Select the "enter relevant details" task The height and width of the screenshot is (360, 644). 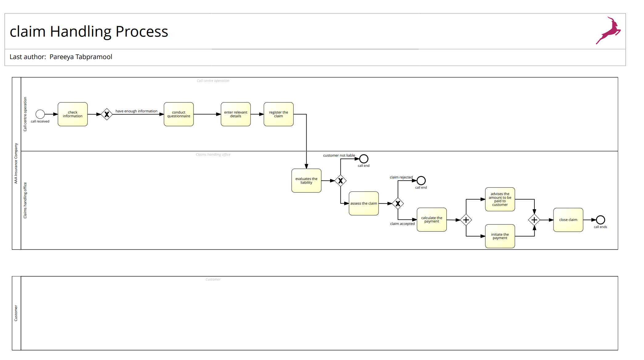[235, 114]
